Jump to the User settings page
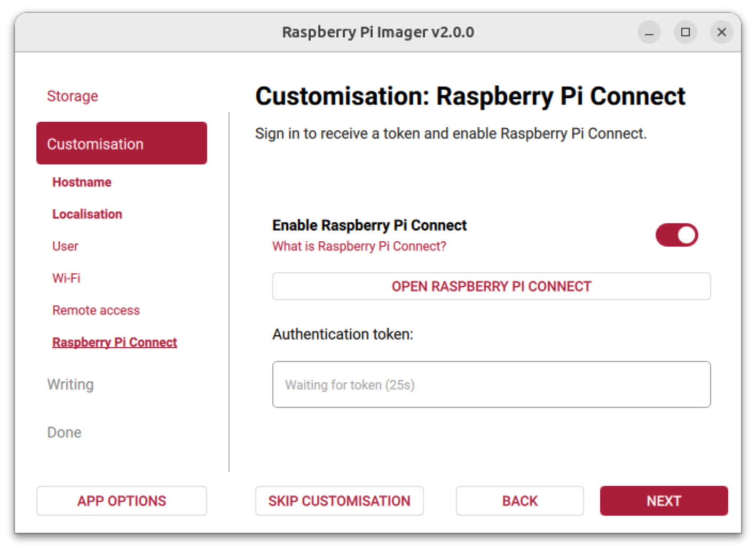The image size is (756, 551). click(65, 246)
